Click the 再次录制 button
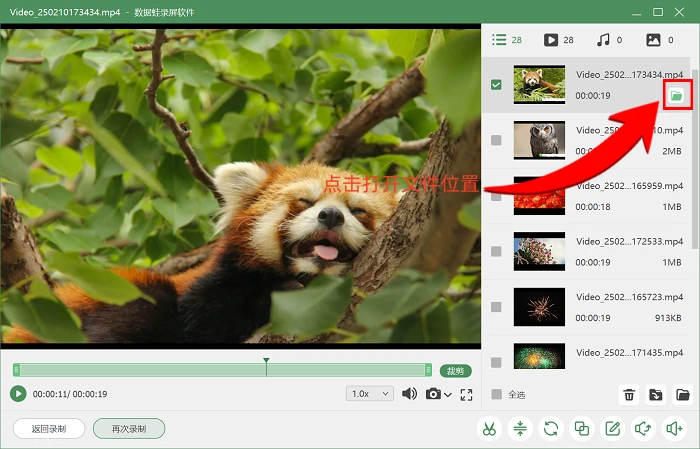The width and height of the screenshot is (700, 449). pos(129,429)
